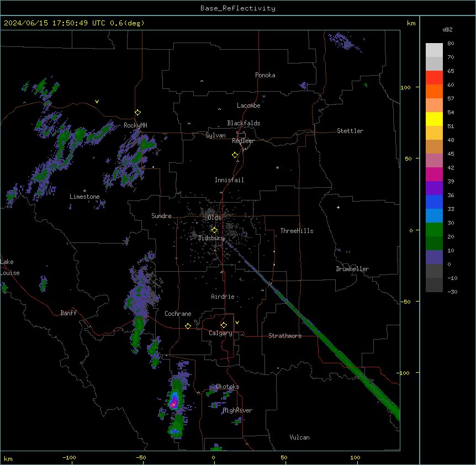476x465 pixels.
Task: Click the yellow diamond marker south of RedDeer
Action: pos(235,155)
